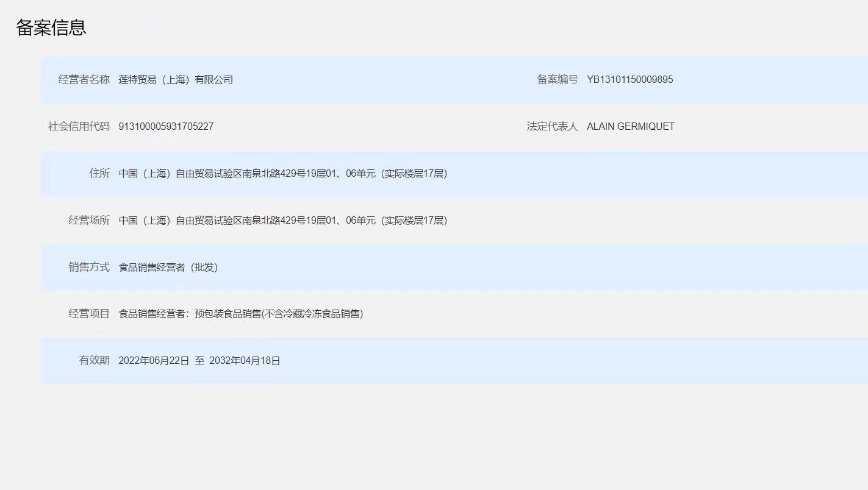Click the 住所 field label
Viewport: 868px width, 490px height.
coord(99,174)
